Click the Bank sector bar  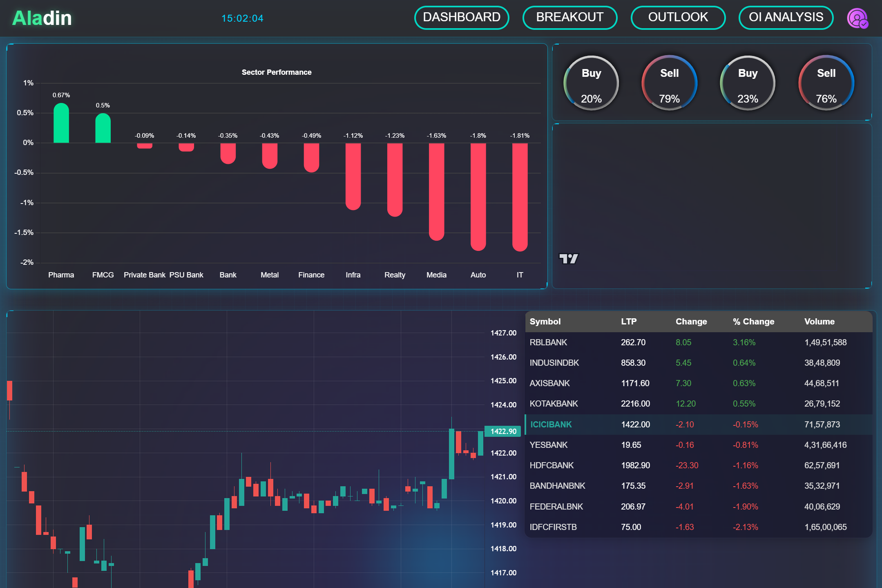tap(228, 154)
